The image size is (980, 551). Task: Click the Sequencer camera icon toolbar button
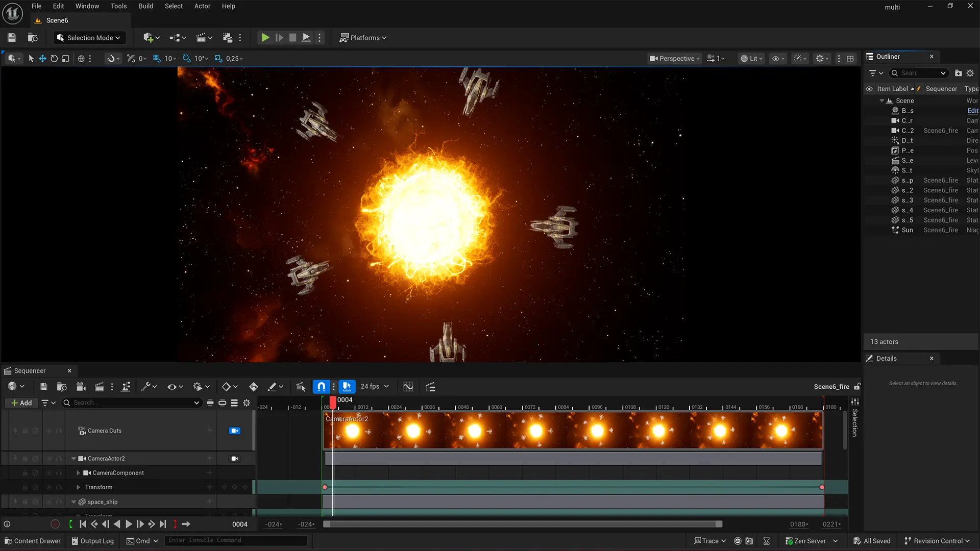pyautogui.click(x=81, y=387)
